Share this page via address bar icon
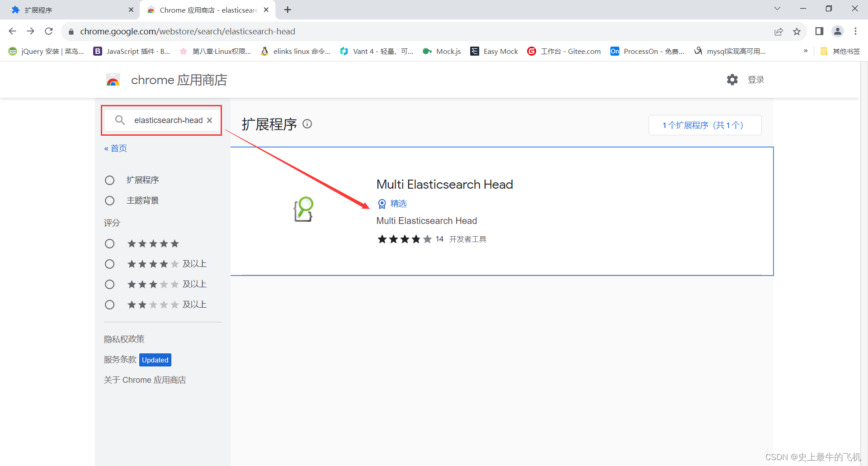 coord(778,31)
